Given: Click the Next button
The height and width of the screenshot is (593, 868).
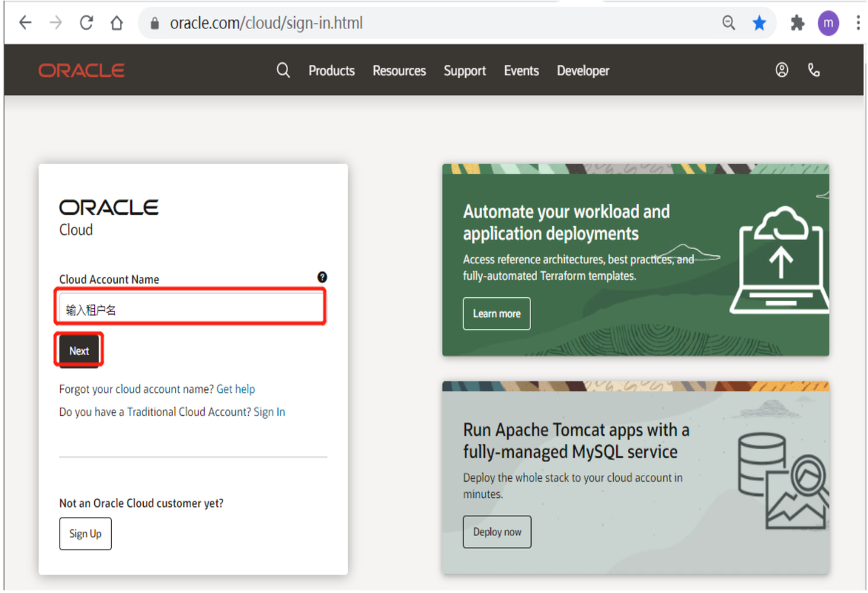Looking at the screenshot, I should pos(79,351).
